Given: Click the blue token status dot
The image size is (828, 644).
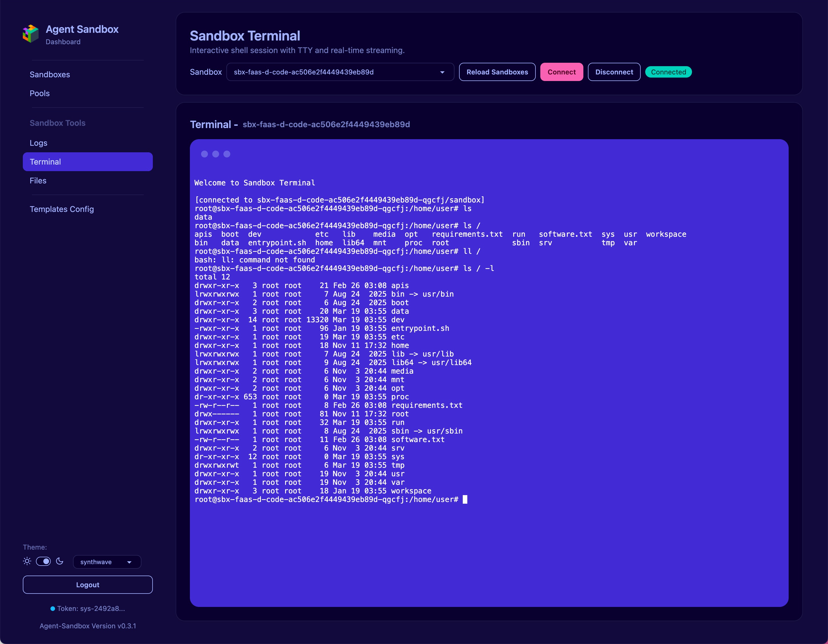Looking at the screenshot, I should pyautogui.click(x=53, y=609).
